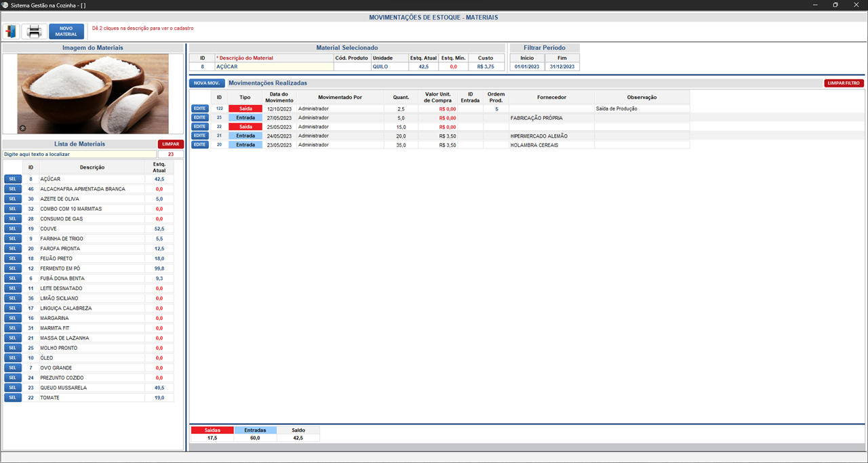Screen dimensions: 868x463
Task: Click SEL for TOMATE
Action: (x=13, y=398)
